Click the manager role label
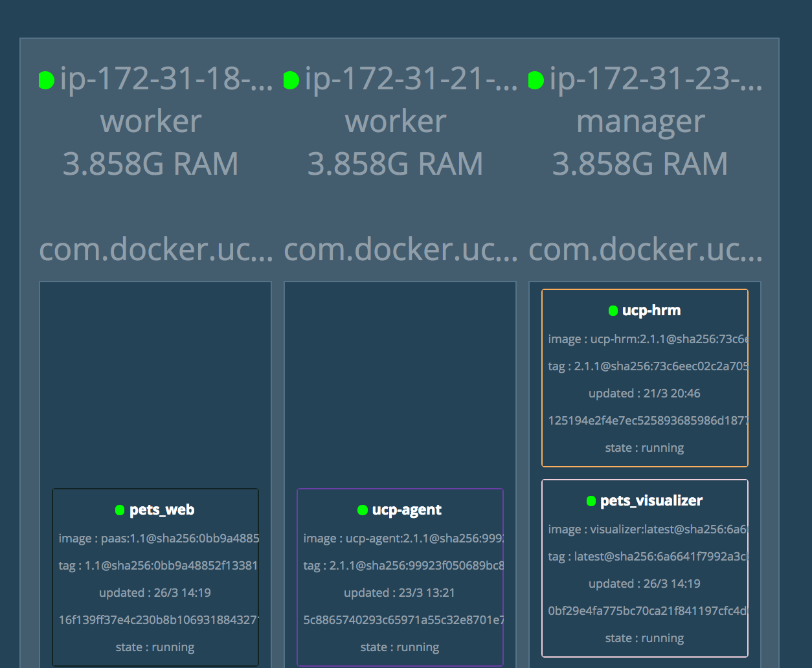 pyautogui.click(x=640, y=122)
